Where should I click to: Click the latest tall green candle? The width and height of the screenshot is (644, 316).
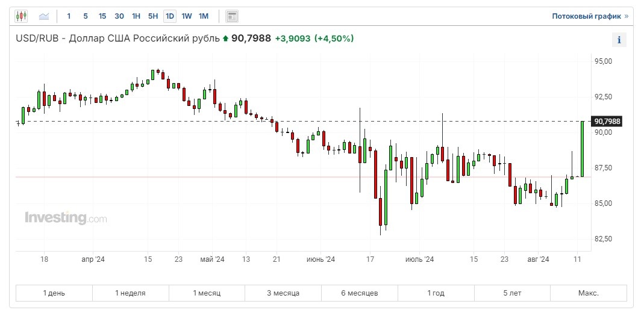(x=583, y=149)
